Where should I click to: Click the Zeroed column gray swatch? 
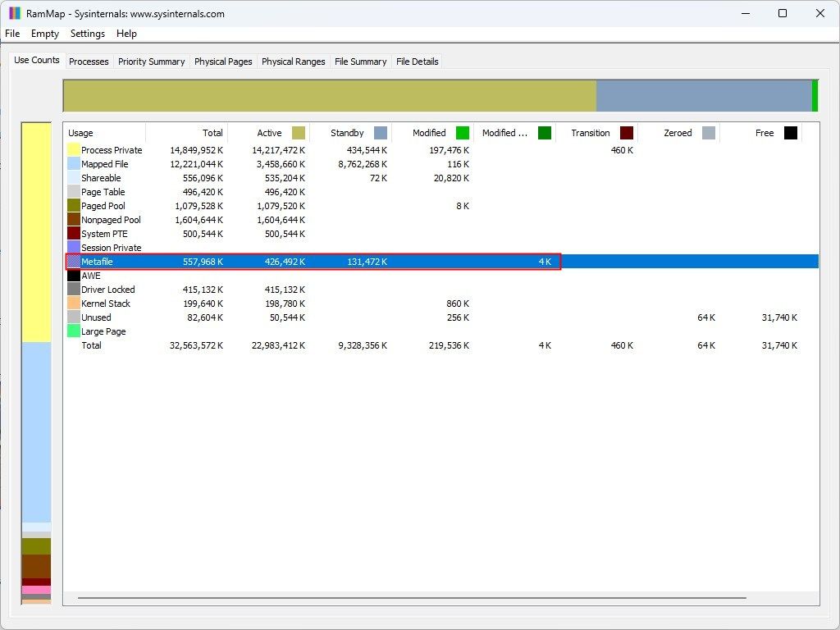point(708,133)
